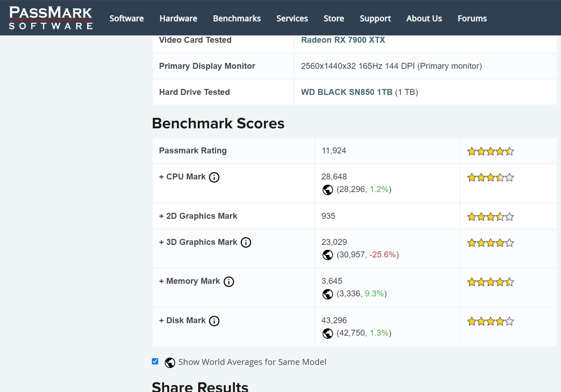Open the Support menu
The image size is (561, 392).
(375, 19)
